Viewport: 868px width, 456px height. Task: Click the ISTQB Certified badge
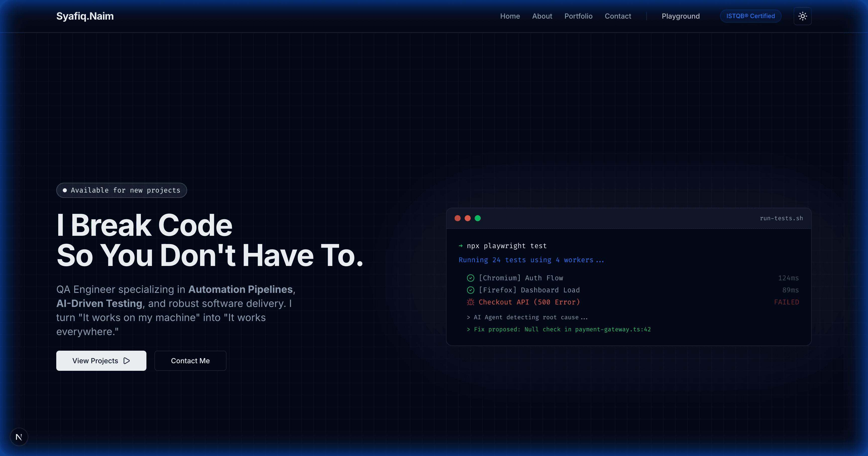750,16
